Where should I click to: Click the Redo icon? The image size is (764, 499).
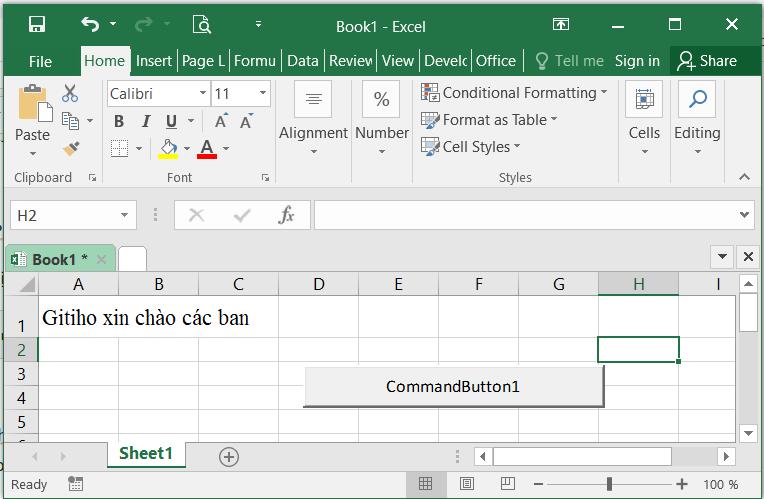tap(144, 24)
